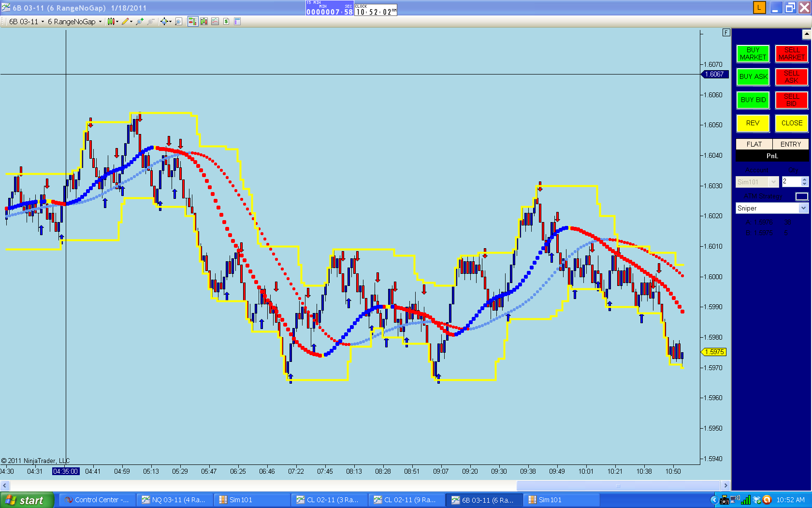This screenshot has height=508, width=812.
Task: Click the Qty input field
Action: [x=791, y=181]
